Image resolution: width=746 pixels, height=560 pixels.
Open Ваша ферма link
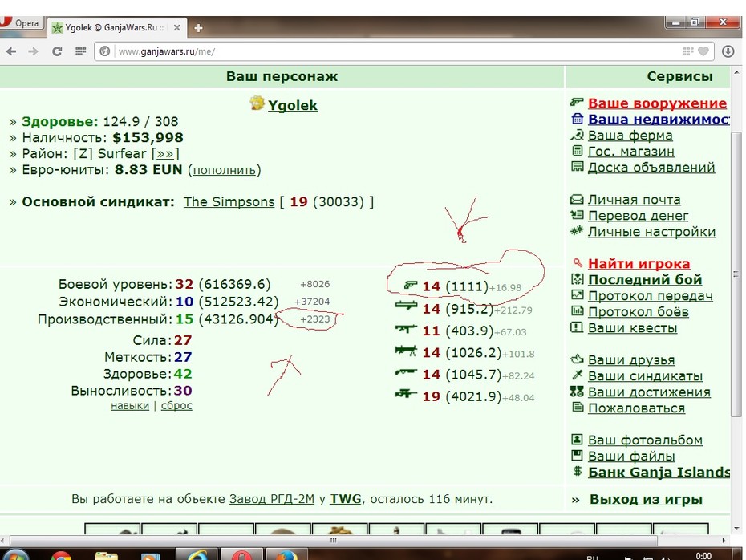click(630, 136)
